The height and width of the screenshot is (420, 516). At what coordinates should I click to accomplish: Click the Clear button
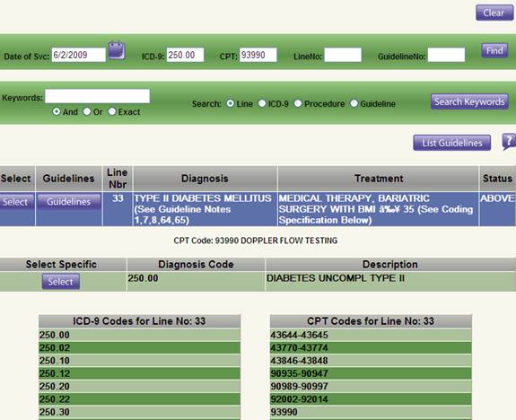click(494, 13)
